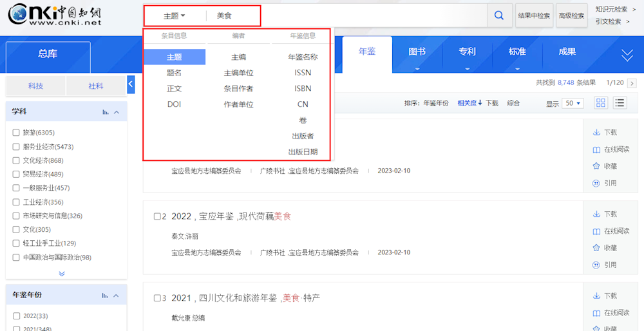Switch to the 专利 tab
Viewport: 644px width, 331px height.
(x=467, y=52)
